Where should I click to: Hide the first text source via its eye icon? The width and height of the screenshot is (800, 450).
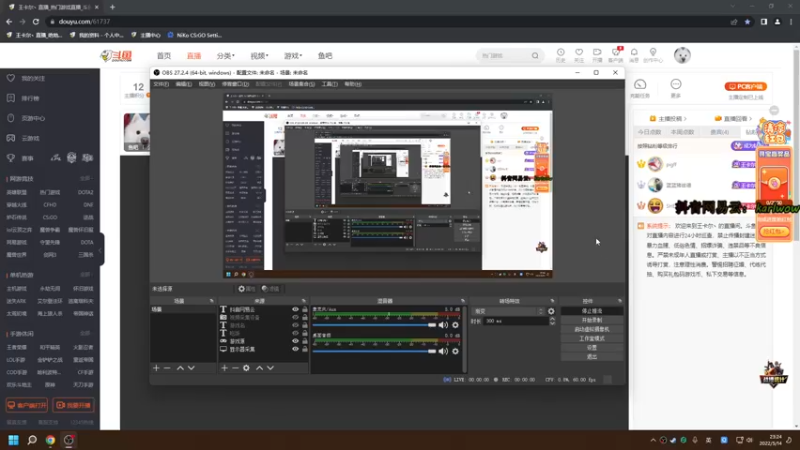click(295, 309)
